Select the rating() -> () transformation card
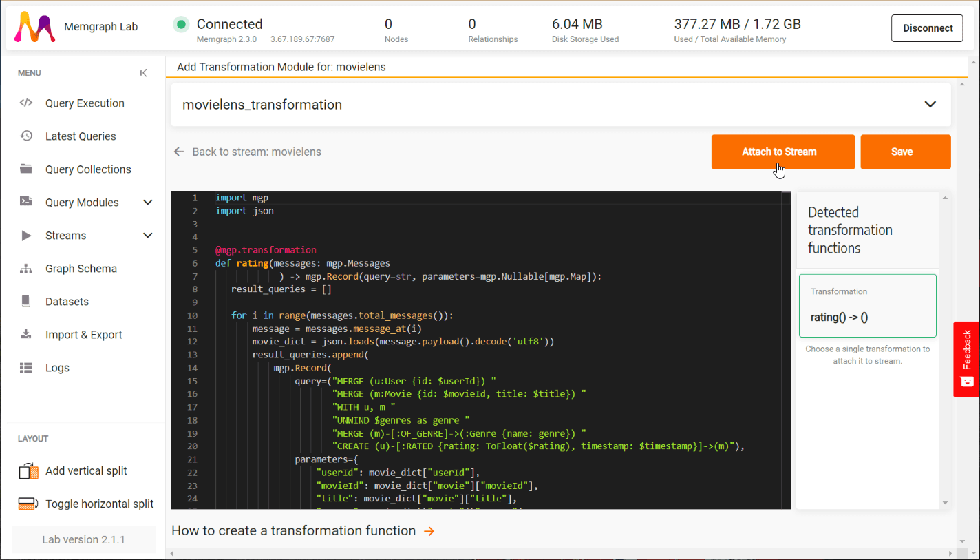The height and width of the screenshot is (560, 980). 867,306
